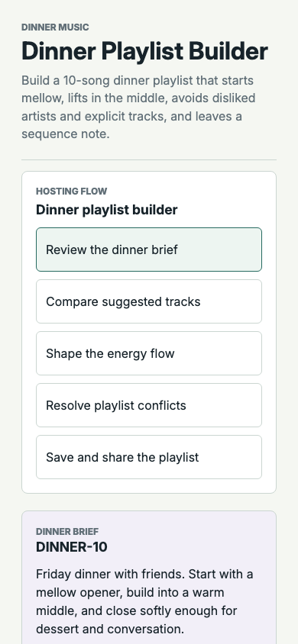The height and width of the screenshot is (644, 298).
Task: Click the horizontal divider under the description
Action: pyautogui.click(x=149, y=159)
